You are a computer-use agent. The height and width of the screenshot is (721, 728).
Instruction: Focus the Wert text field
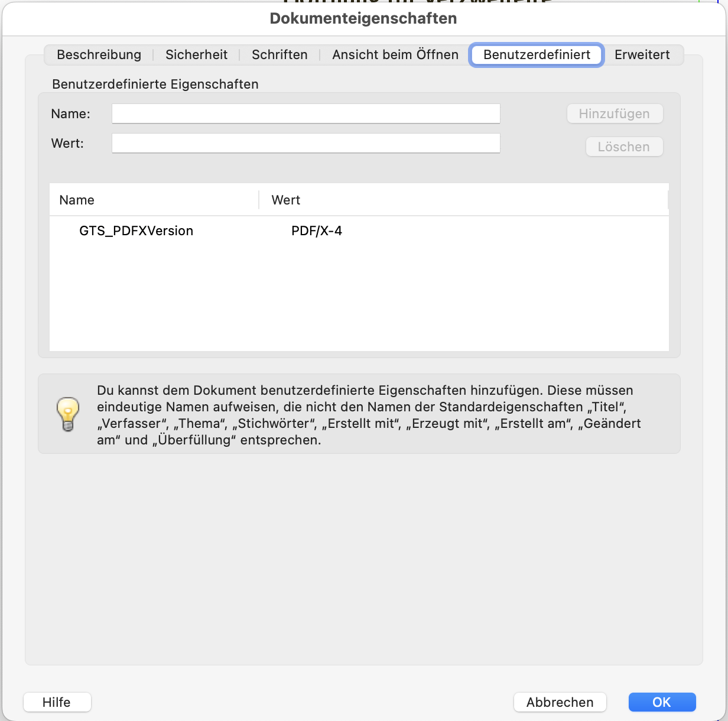click(305, 143)
